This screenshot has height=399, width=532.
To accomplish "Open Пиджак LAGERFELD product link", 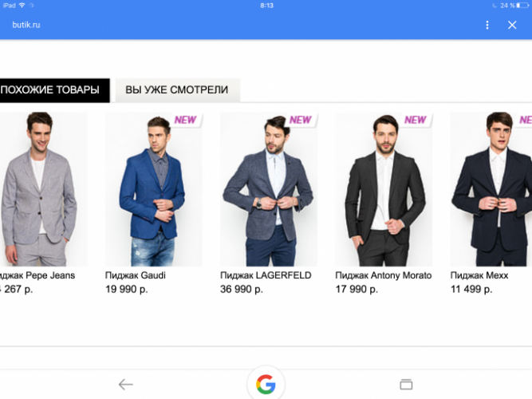I will coord(266,275).
